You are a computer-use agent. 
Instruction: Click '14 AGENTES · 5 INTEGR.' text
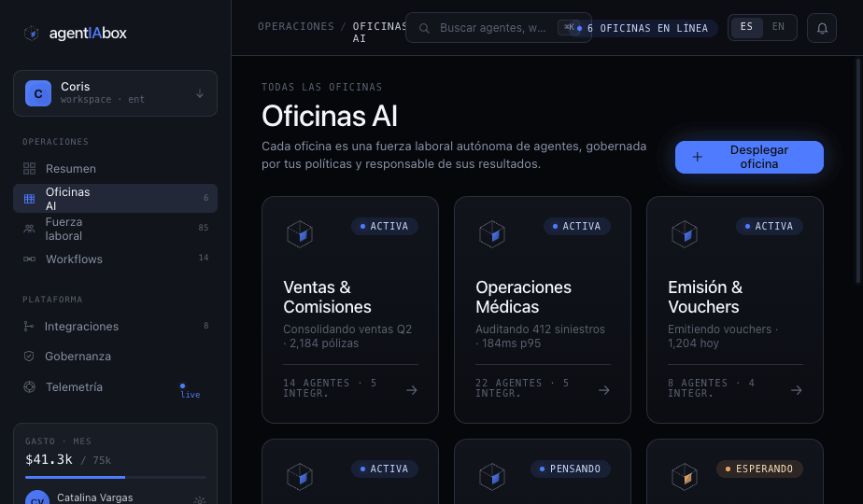point(330,388)
